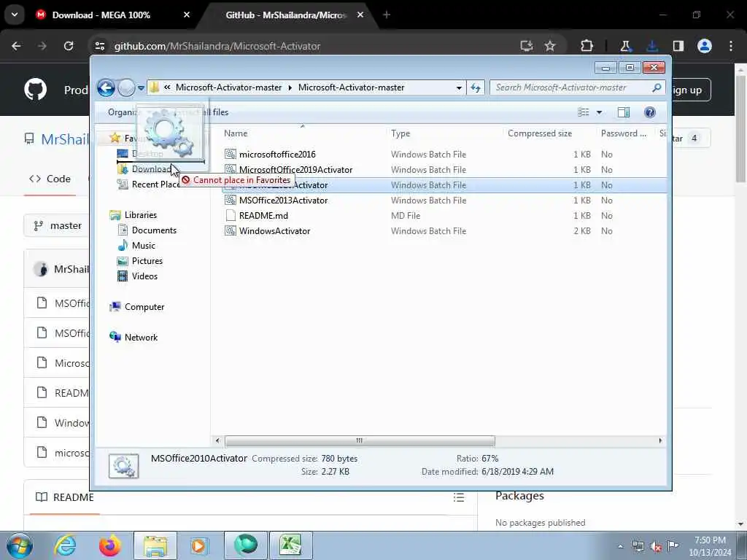Open the GitHub Code tab
Image resolution: width=747 pixels, height=560 pixels.
click(x=50, y=179)
